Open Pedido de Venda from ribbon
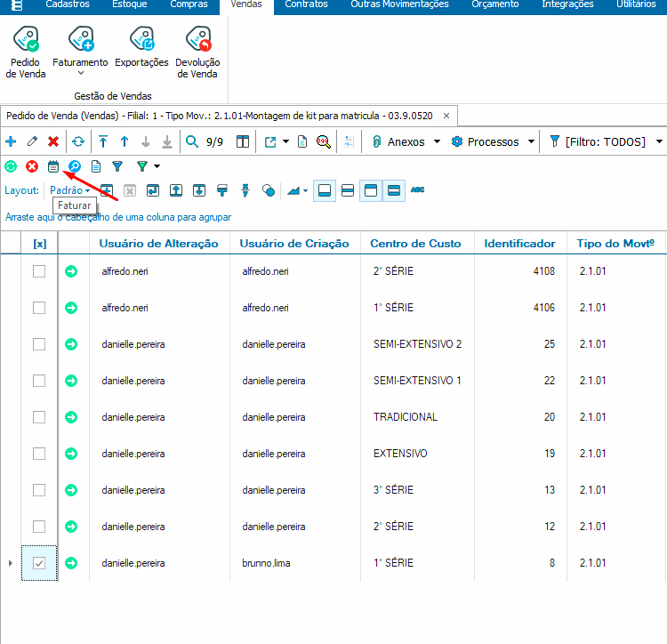667x644 pixels. (x=26, y=52)
